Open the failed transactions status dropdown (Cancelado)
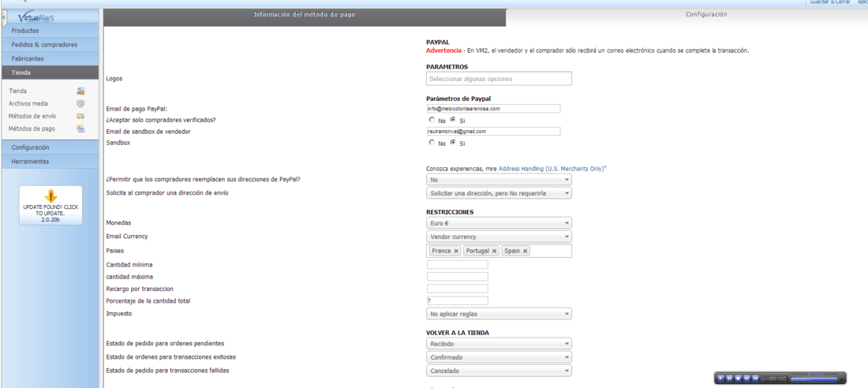 (499, 371)
